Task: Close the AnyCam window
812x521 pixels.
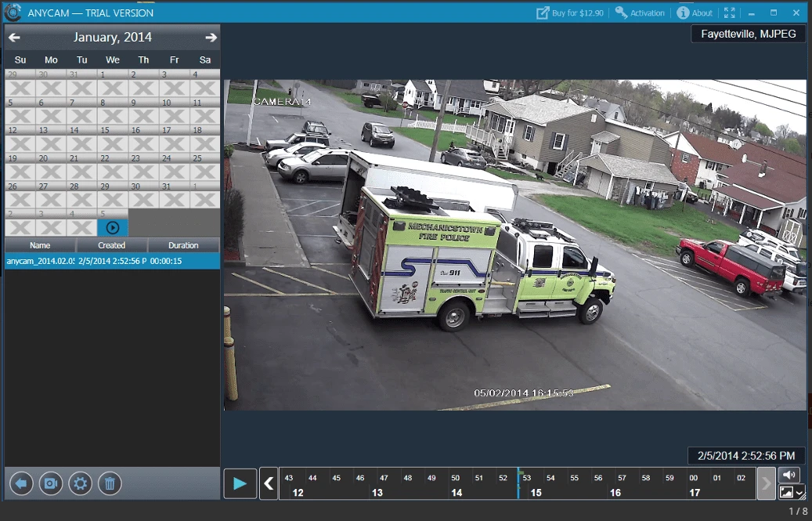Action: click(x=796, y=13)
